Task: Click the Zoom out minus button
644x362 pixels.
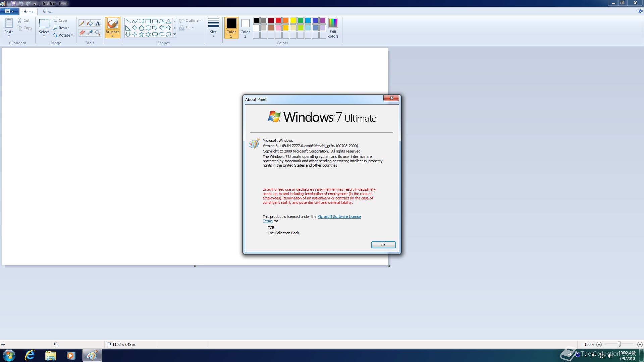Action: pos(599,344)
